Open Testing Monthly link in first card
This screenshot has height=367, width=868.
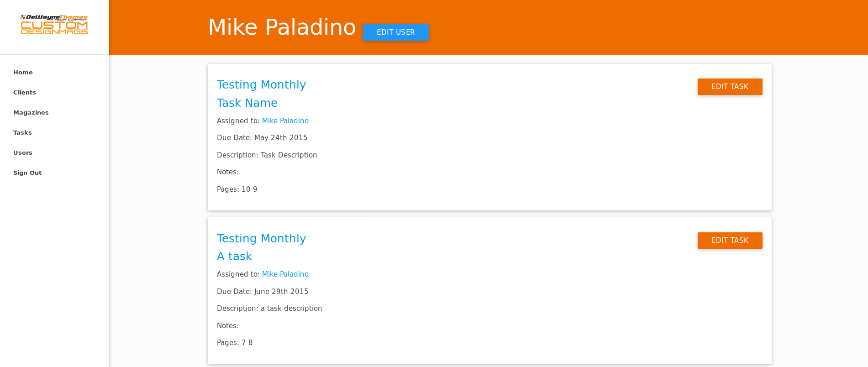coord(261,85)
